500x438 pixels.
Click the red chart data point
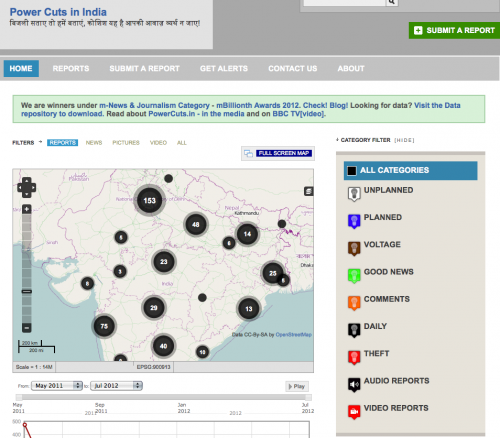(x=25, y=425)
